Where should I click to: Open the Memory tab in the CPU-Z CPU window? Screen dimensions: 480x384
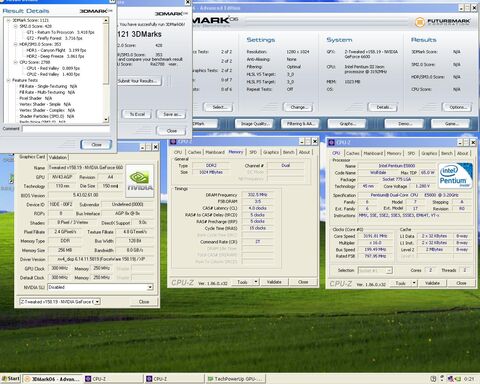pyautogui.click(x=394, y=153)
